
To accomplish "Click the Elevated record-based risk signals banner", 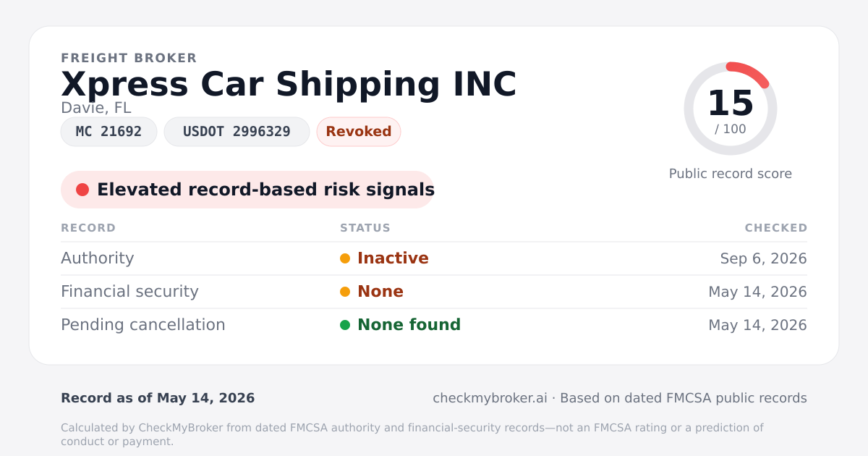I will [x=247, y=190].
